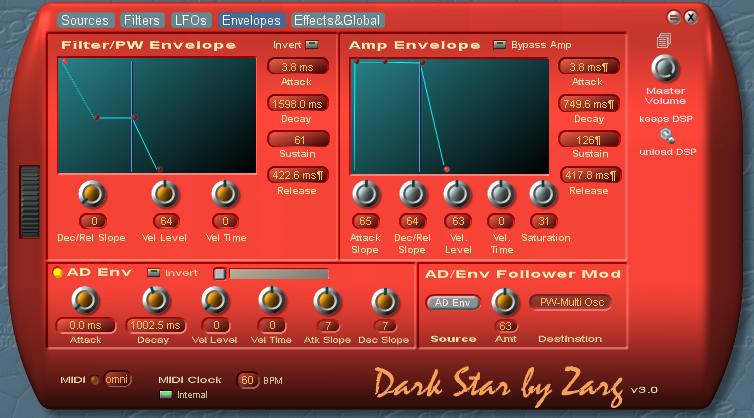Image resolution: width=754 pixels, height=418 pixels.
Task: Click the AD Env Decay 1002.5 ms value
Action: point(155,326)
